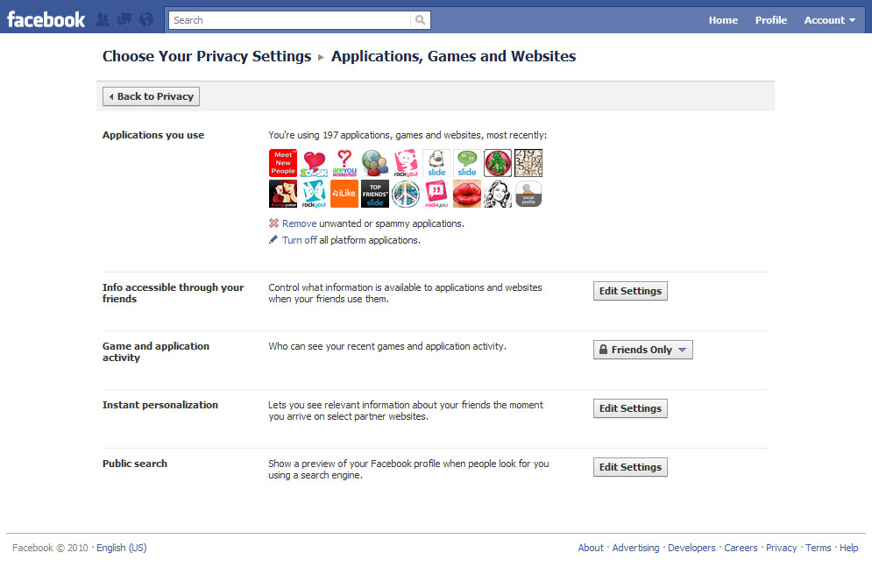This screenshot has height=588, width=872.
Task: Open the orange iLike app icon
Action: click(344, 194)
